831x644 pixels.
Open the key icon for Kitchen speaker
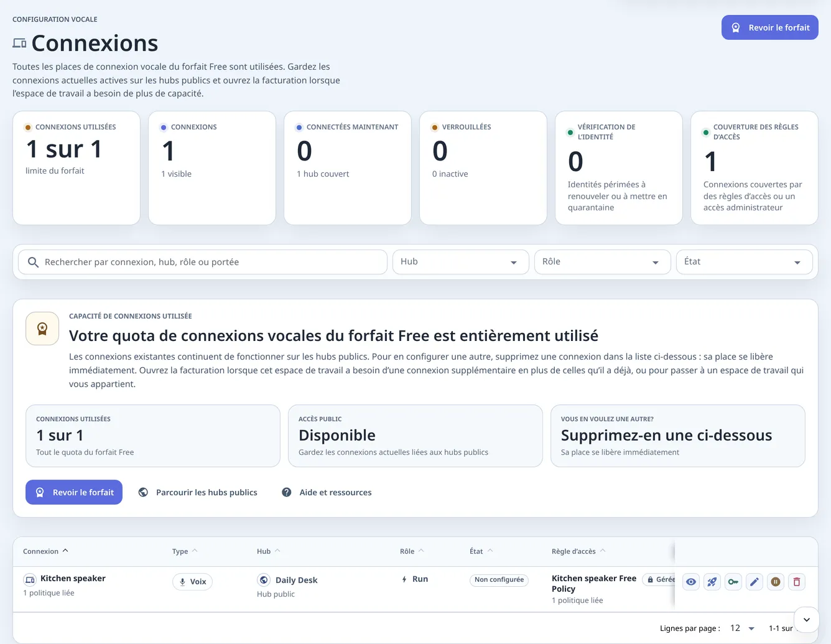tap(733, 582)
